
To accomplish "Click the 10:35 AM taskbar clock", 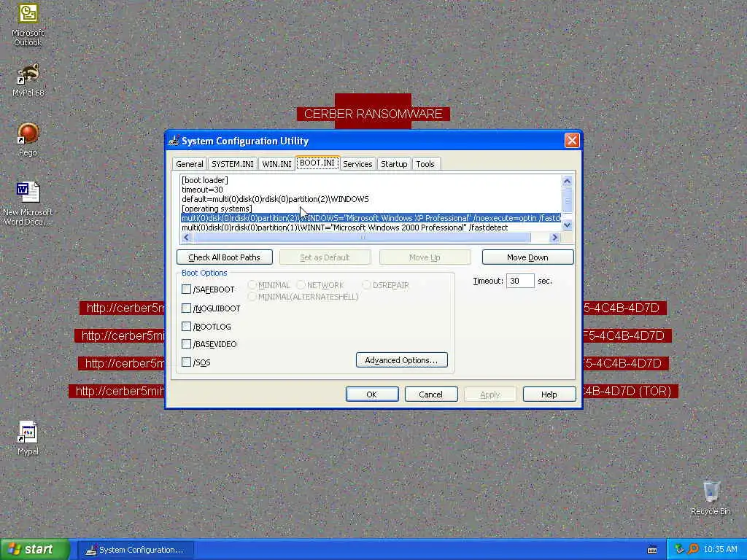I will [x=720, y=550].
